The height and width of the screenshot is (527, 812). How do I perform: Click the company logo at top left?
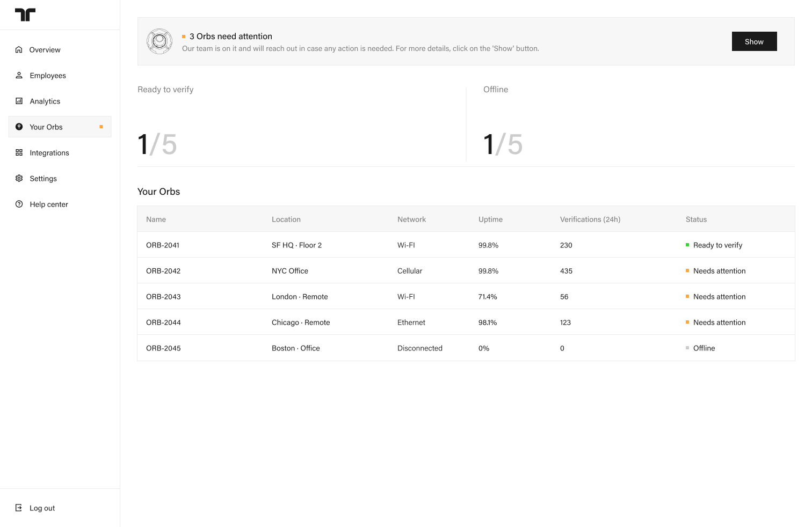25,14
